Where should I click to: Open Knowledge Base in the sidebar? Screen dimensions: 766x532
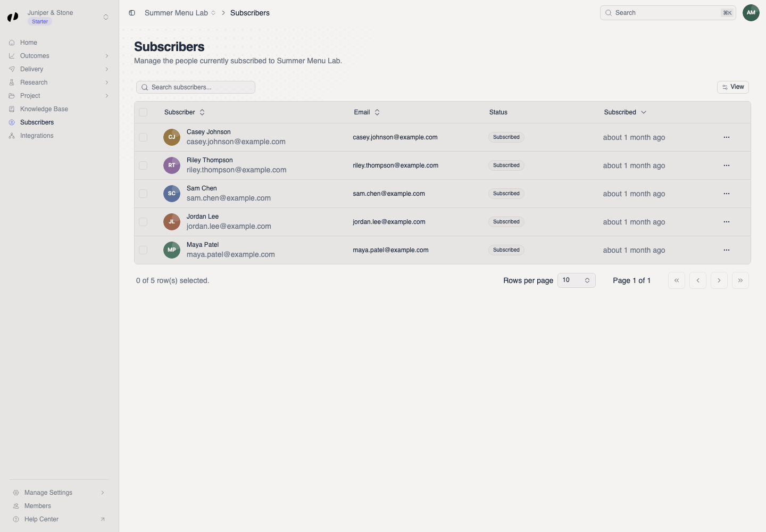click(x=59, y=109)
